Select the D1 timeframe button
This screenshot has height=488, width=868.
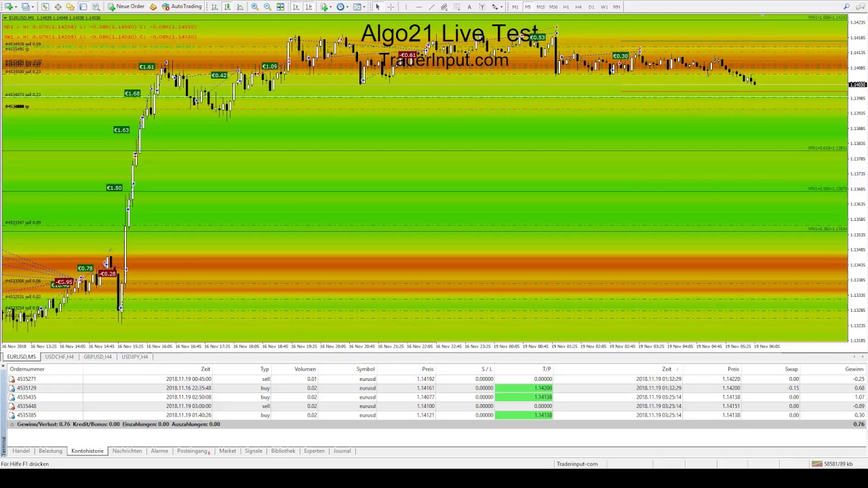click(x=591, y=7)
